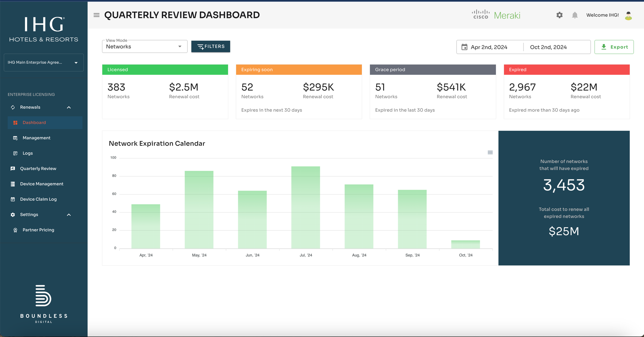Open the chart options menu on Network Expiration Calendar

pos(490,152)
